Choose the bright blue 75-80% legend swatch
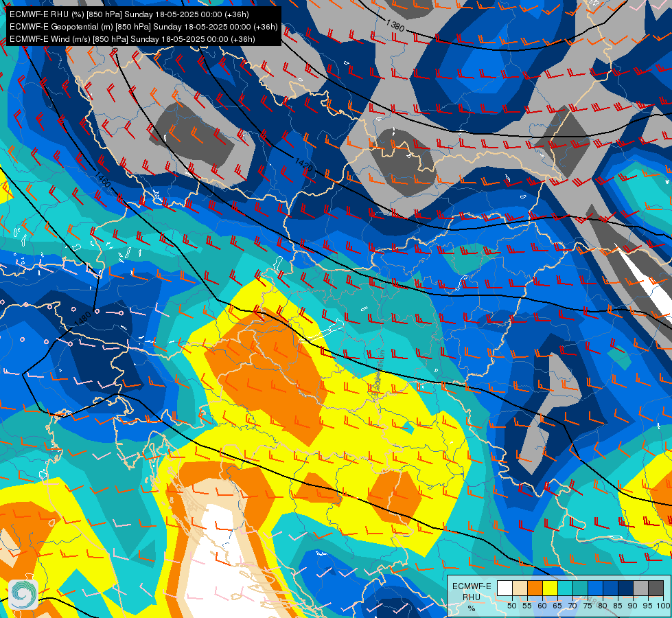This screenshot has width=672, height=618. [x=595, y=588]
